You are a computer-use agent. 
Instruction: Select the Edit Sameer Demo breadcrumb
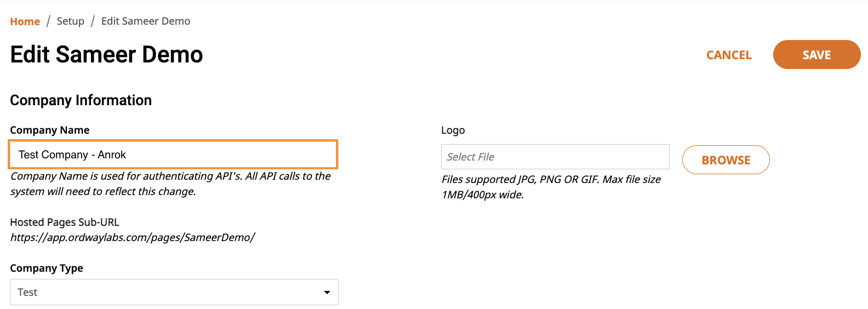[146, 21]
